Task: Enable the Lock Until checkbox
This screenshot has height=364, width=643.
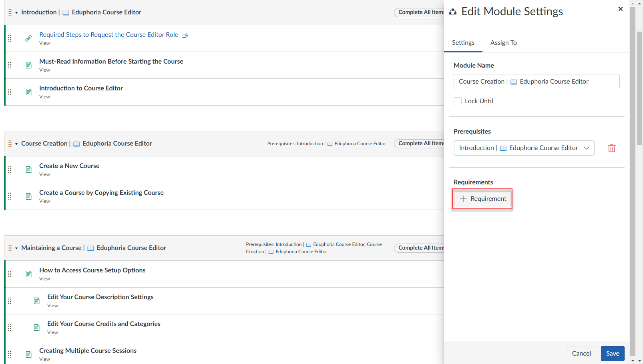Action: [x=458, y=101]
